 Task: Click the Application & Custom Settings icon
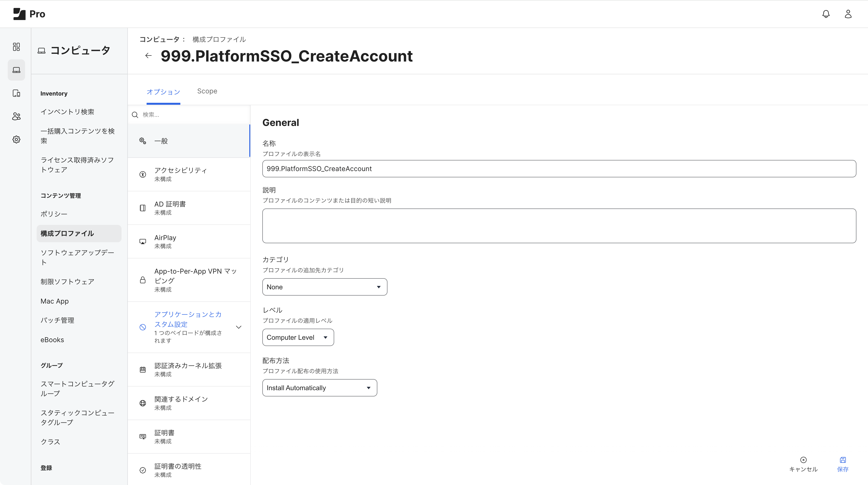point(142,327)
